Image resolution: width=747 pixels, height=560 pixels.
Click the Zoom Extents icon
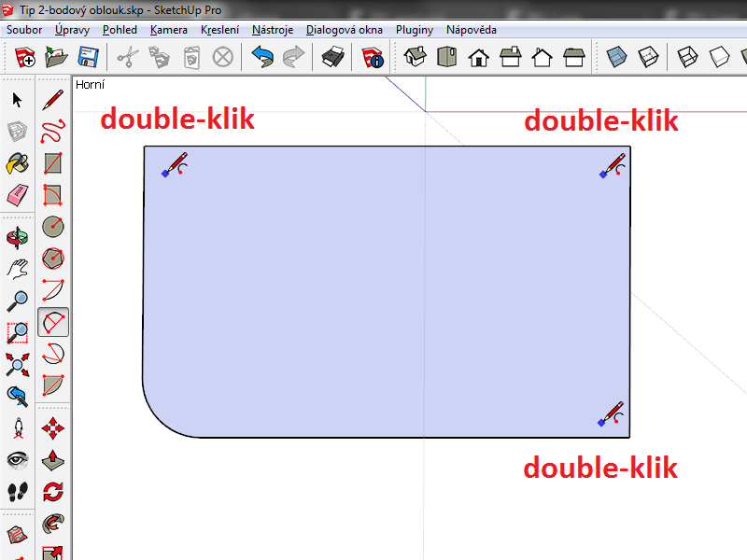click(18, 364)
